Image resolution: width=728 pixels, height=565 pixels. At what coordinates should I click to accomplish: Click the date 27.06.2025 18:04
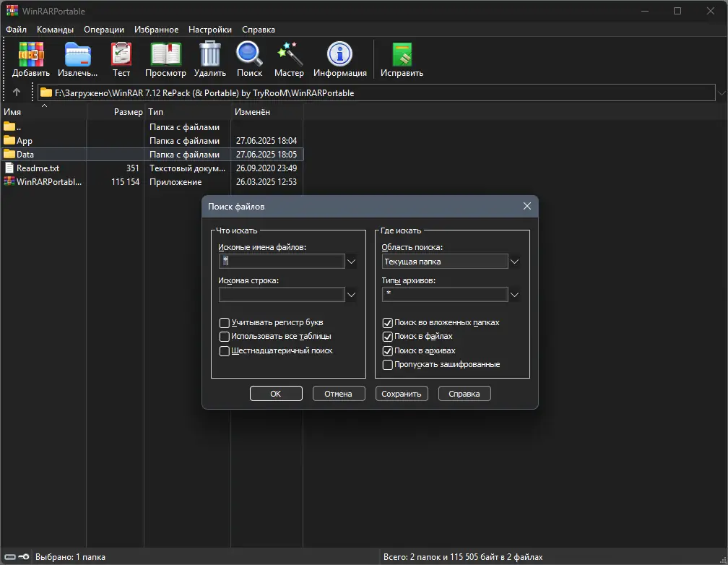pyautogui.click(x=266, y=140)
